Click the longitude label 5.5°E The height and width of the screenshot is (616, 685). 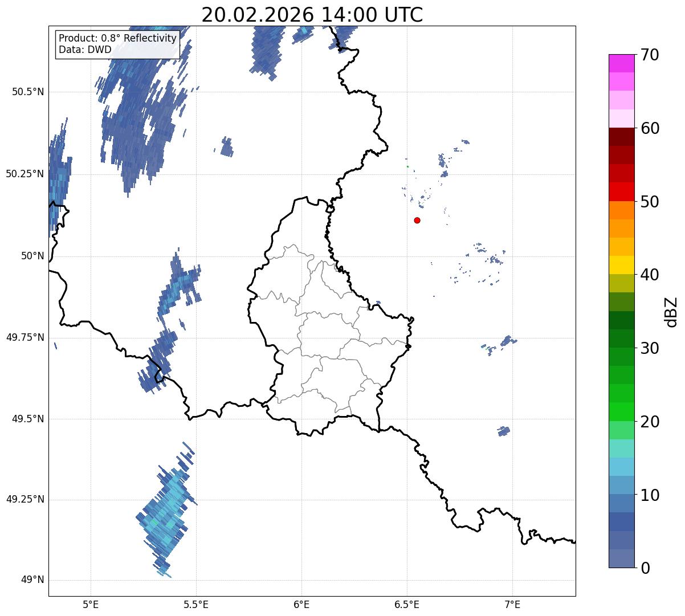[x=196, y=604]
